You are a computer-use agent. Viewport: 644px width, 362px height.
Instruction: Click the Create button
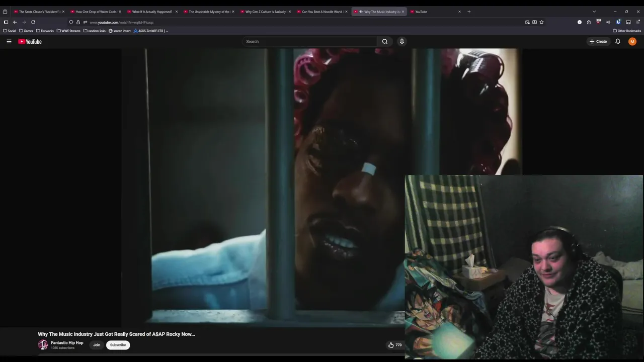click(598, 42)
